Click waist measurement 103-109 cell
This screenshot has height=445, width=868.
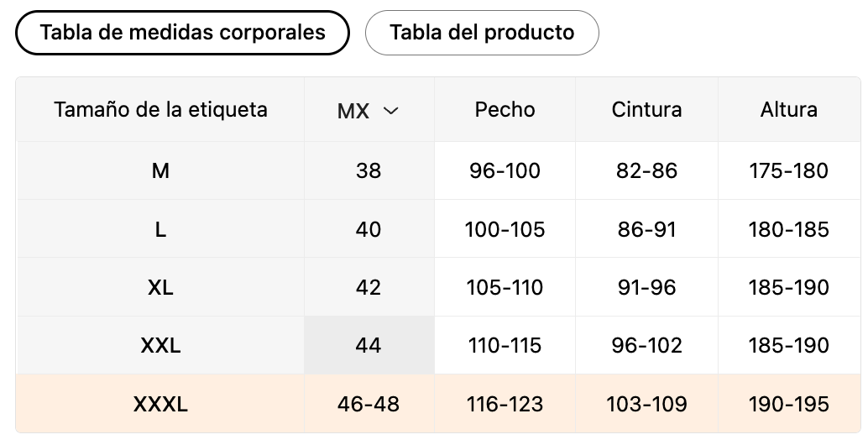point(646,404)
